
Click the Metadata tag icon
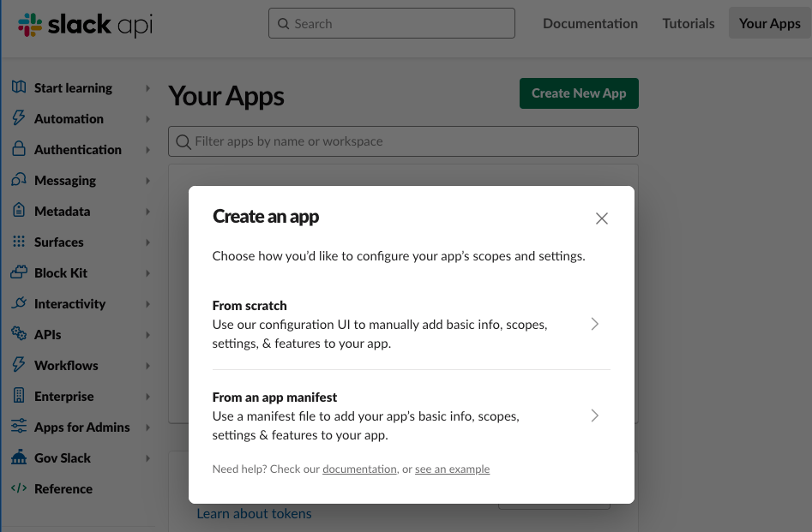[19, 210]
